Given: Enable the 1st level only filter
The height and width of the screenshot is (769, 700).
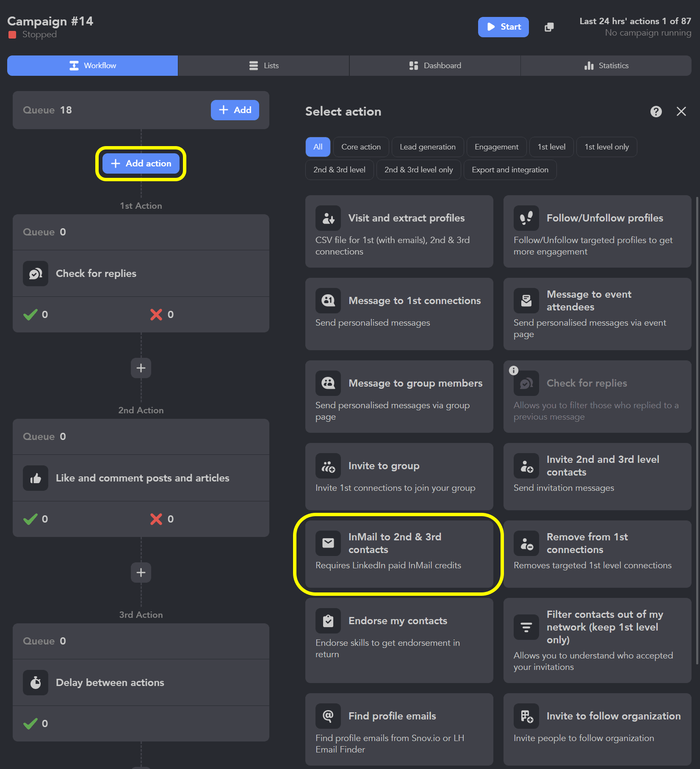Looking at the screenshot, I should [x=606, y=147].
